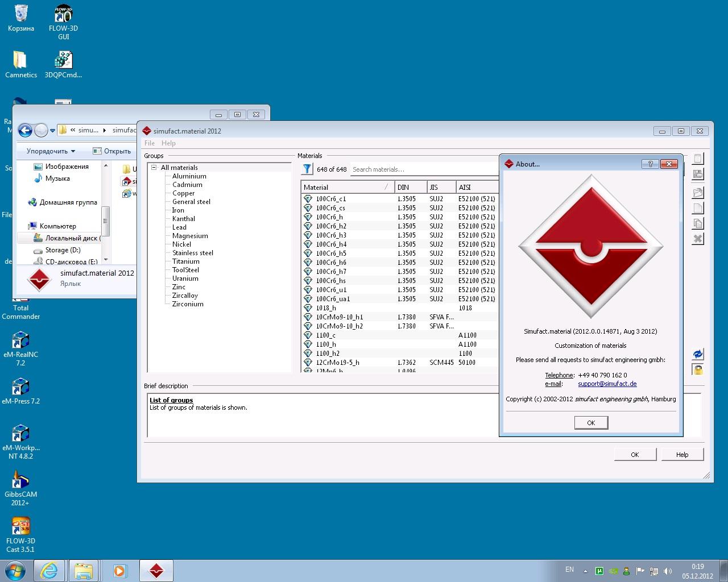Image resolution: width=728 pixels, height=582 pixels.
Task: Open the Help menu
Action: pos(168,143)
